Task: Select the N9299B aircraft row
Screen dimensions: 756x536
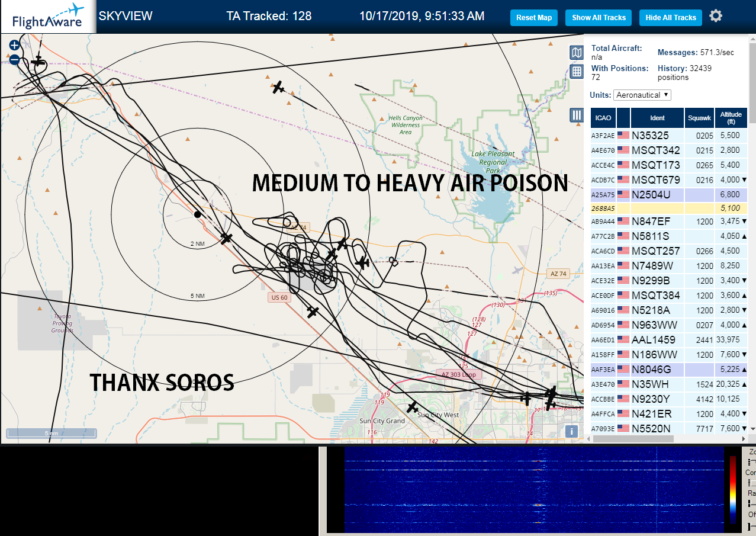Action: 669,280
